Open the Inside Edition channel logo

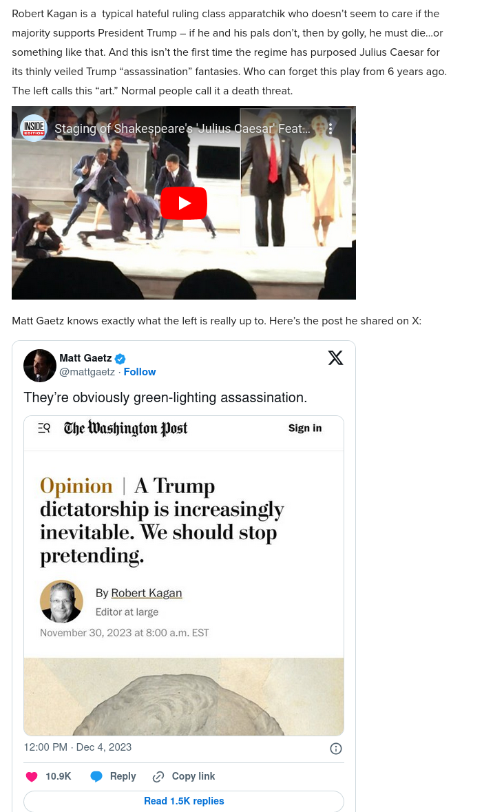[34, 128]
